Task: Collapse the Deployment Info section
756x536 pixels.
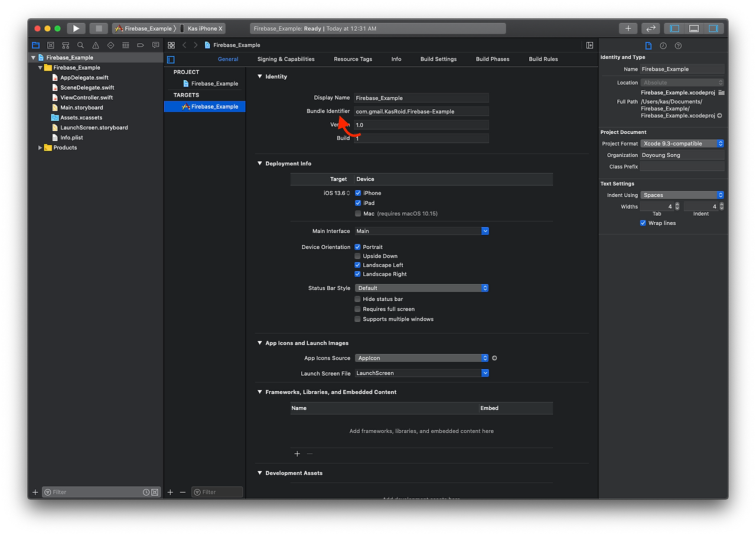Action: coord(260,163)
